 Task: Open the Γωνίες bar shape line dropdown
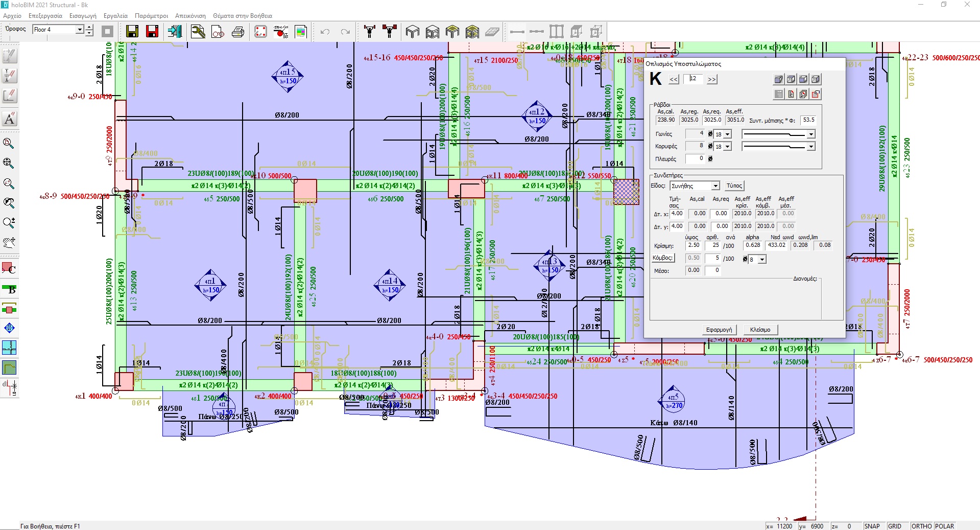pyautogui.click(x=811, y=134)
